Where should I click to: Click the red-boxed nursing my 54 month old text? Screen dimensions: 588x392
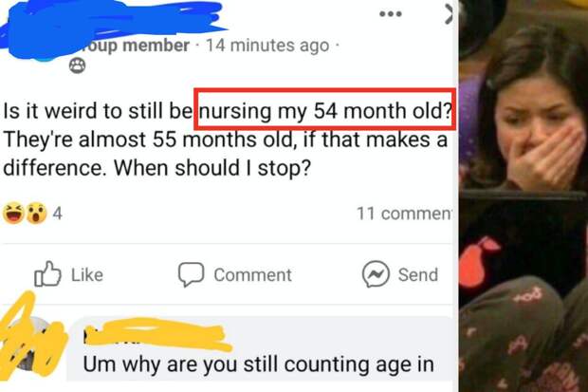click(x=324, y=109)
